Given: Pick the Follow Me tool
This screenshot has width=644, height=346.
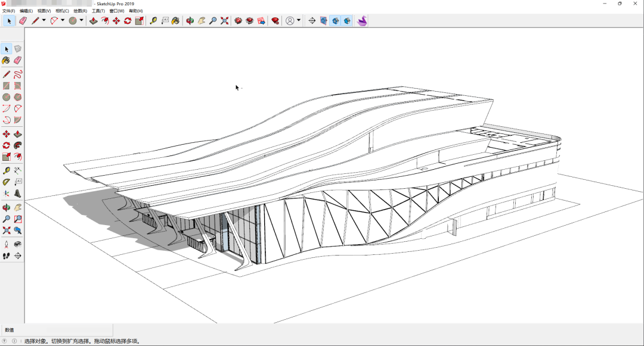Looking at the screenshot, I should (x=18, y=145).
